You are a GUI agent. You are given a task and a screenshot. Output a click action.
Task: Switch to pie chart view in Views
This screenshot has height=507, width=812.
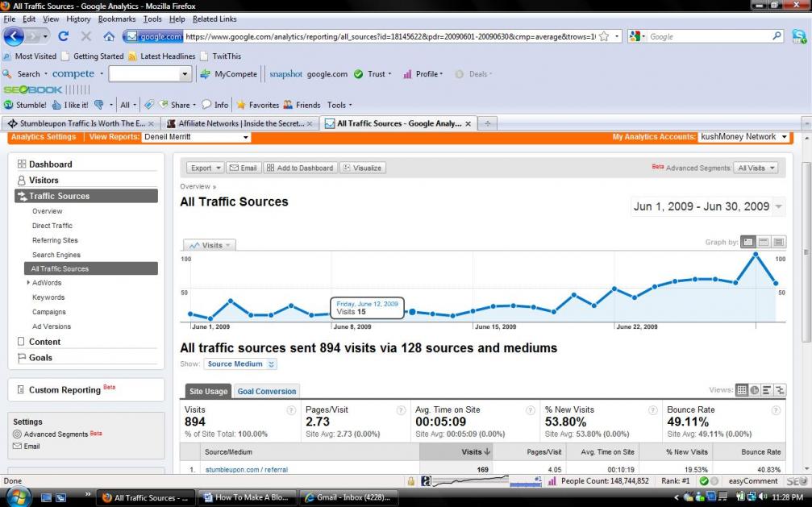pyautogui.click(x=755, y=390)
